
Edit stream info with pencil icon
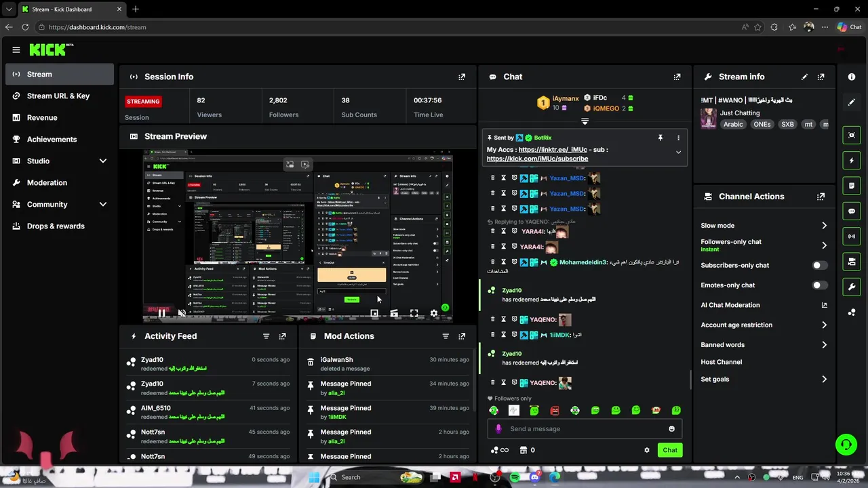[x=805, y=77]
